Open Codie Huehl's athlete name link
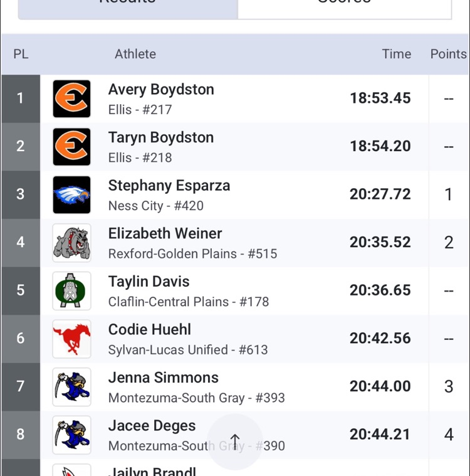 (150, 329)
